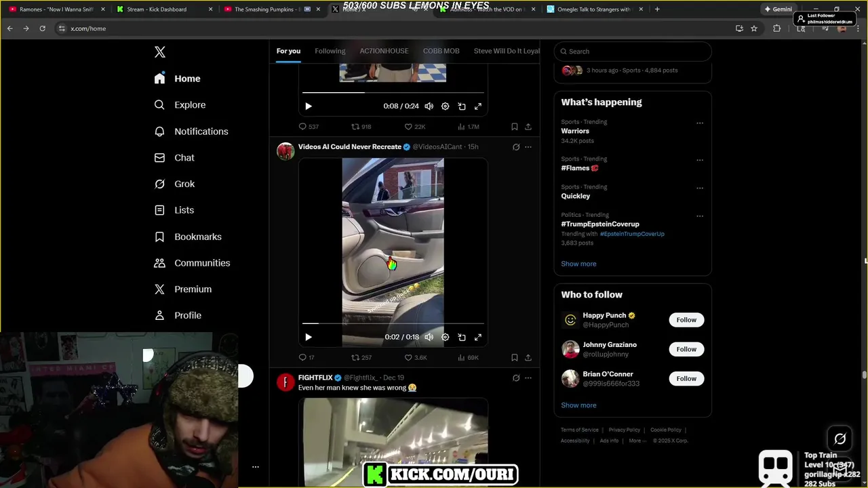Show more under What's happening

[x=578, y=264]
